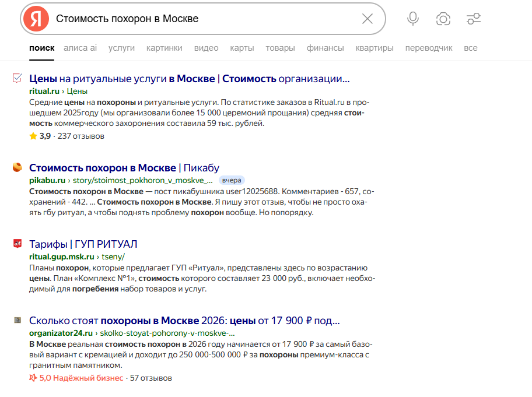Image resolution: width=532 pixels, height=397 pixels.
Task: Click the pikabu.ru domain link
Action: 47,180
